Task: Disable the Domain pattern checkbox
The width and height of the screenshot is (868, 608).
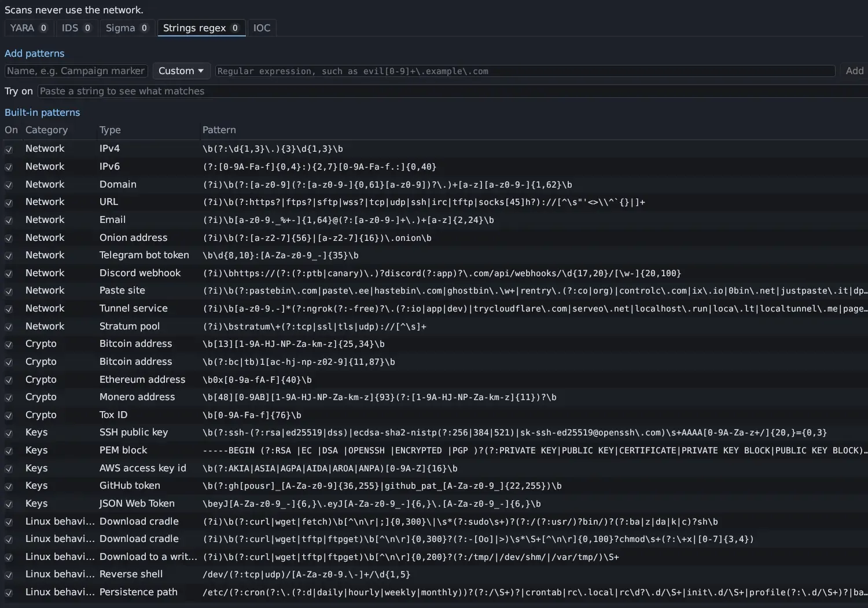Action: 9,185
